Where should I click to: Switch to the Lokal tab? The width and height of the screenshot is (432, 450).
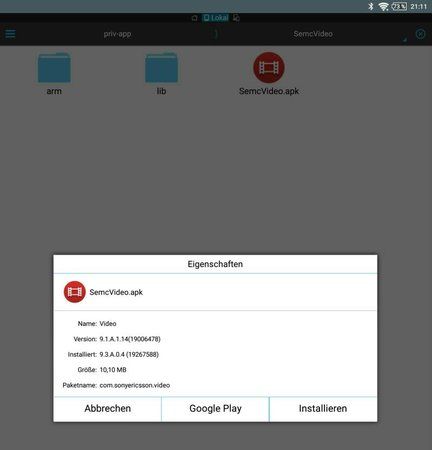(216, 18)
